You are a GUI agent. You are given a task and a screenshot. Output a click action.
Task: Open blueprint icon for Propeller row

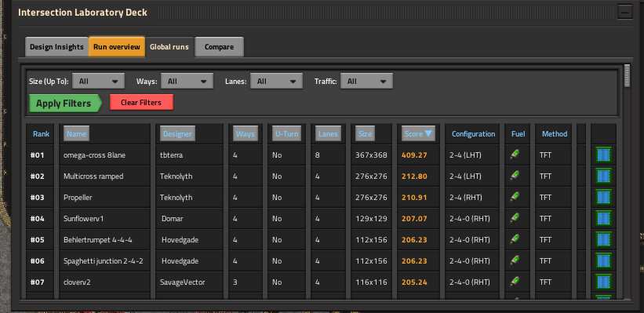click(x=603, y=197)
